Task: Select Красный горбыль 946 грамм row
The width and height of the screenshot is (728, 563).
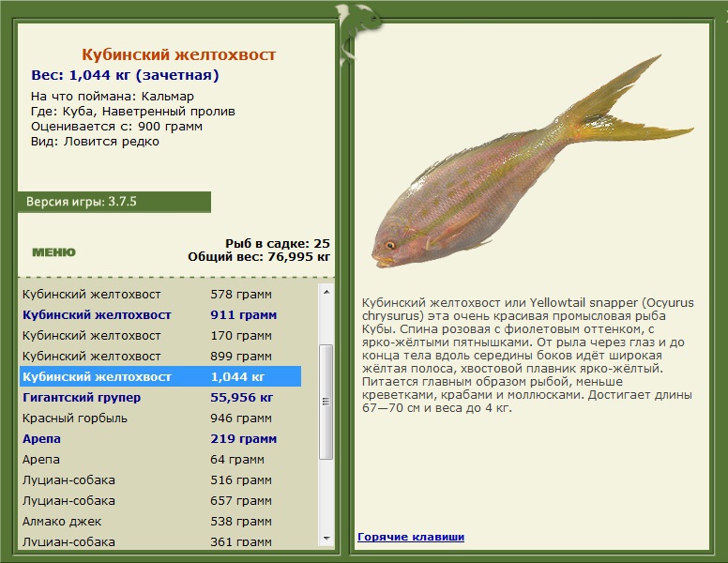Action: pos(160,418)
